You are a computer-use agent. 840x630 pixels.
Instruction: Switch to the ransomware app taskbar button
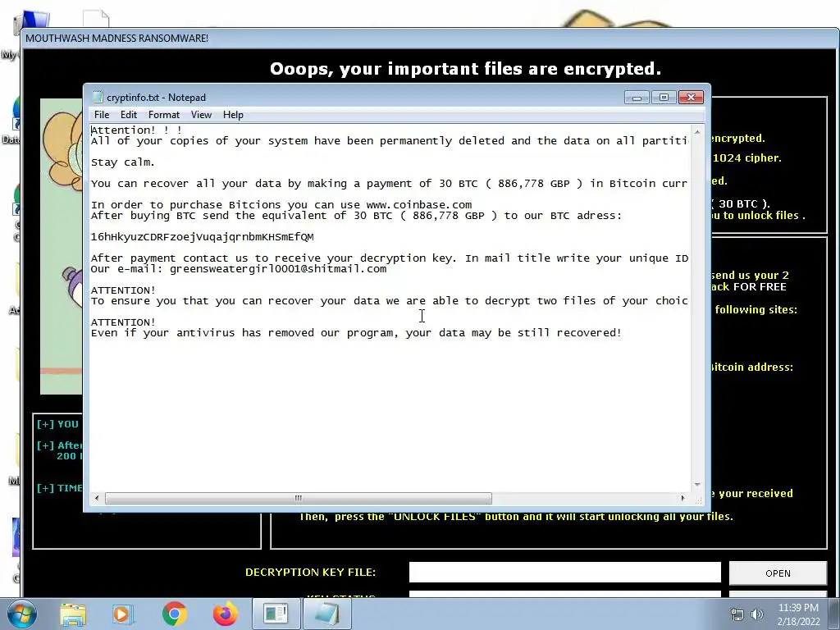click(x=276, y=614)
